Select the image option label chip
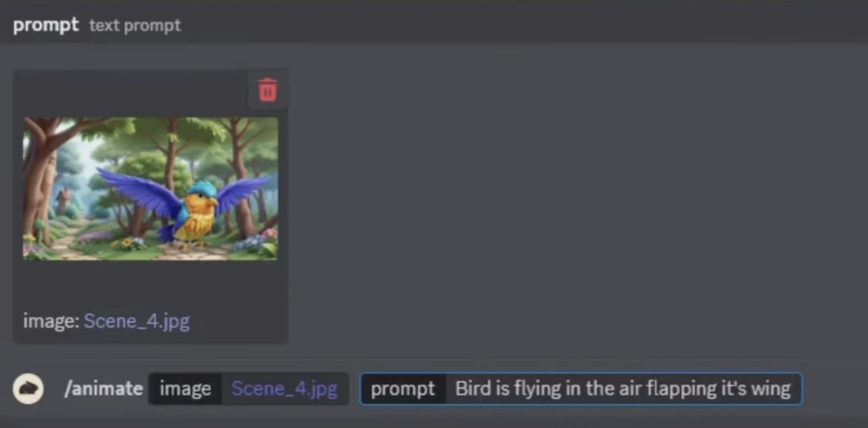Screen dimensions: 868x428 click(185, 389)
